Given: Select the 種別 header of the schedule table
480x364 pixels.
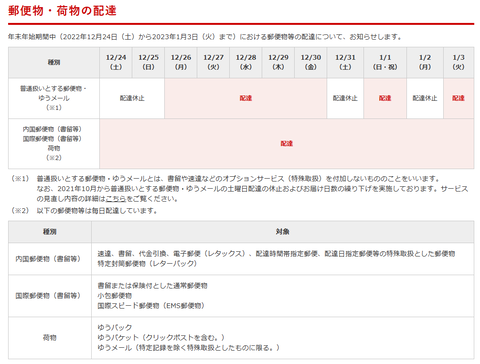Looking at the screenshot, I should (54, 62).
